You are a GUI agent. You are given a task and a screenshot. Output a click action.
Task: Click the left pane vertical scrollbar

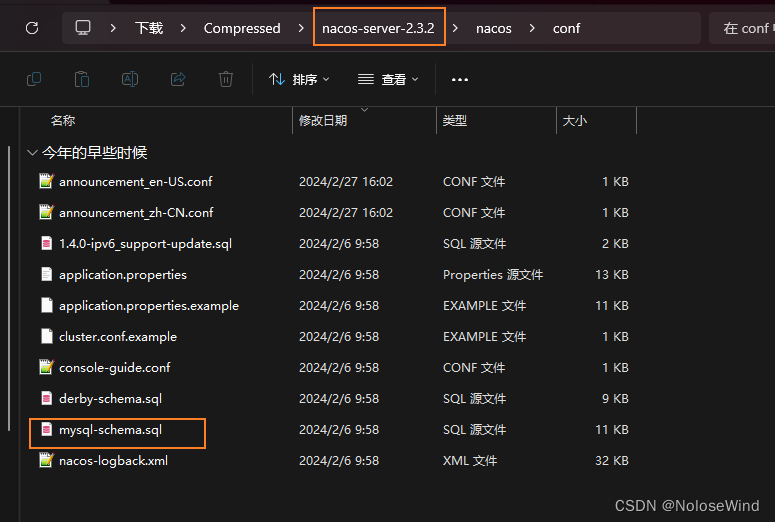[x=9, y=288]
